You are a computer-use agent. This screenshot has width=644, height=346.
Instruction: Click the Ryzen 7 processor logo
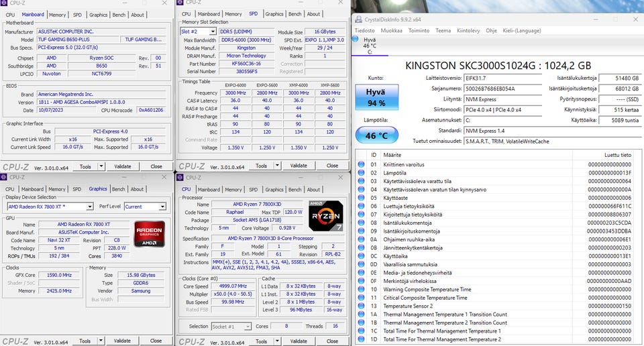(x=326, y=216)
